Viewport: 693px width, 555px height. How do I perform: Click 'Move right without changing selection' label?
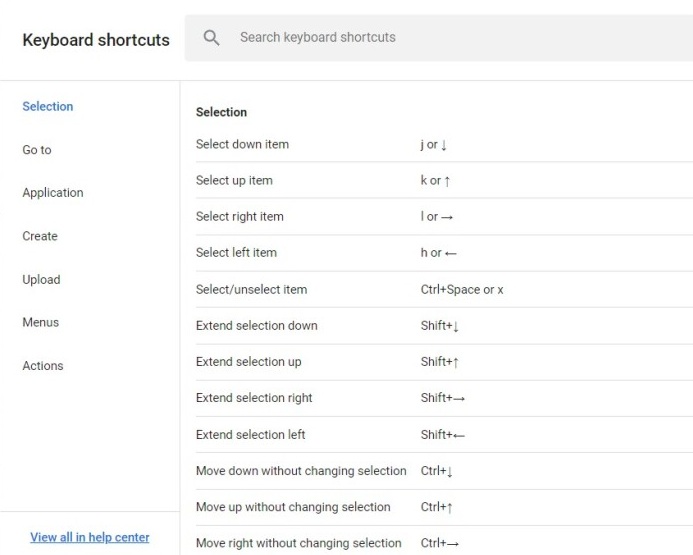pyautogui.click(x=299, y=543)
